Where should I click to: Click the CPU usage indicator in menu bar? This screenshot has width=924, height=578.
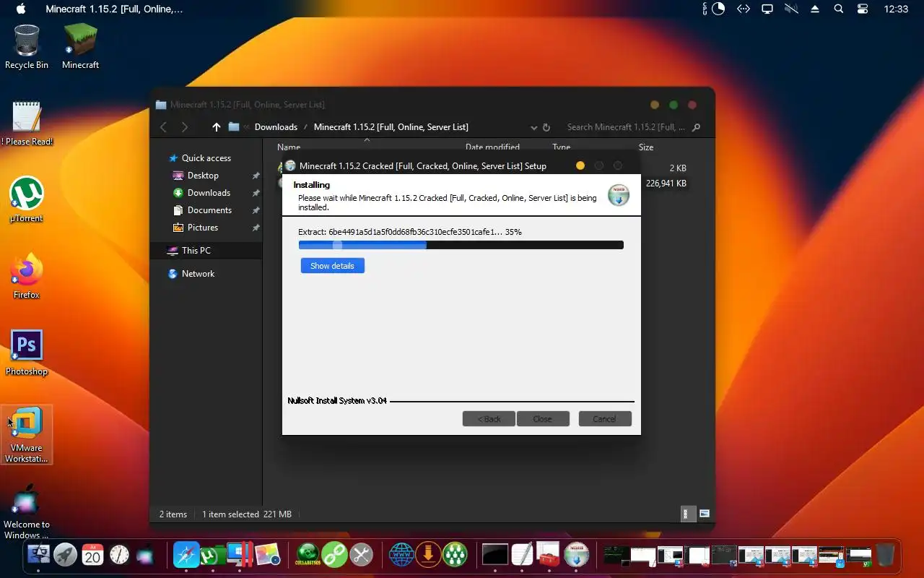pyautogui.click(x=715, y=9)
